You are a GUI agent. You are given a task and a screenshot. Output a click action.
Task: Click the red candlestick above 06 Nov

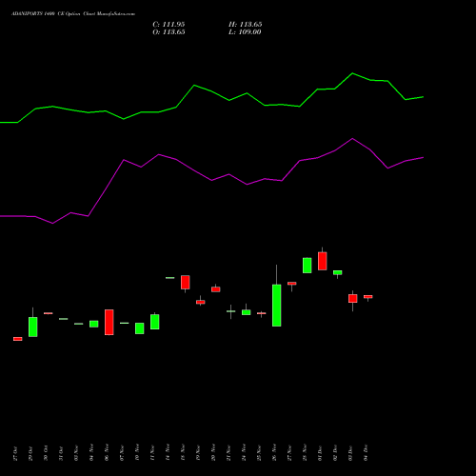tap(109, 322)
